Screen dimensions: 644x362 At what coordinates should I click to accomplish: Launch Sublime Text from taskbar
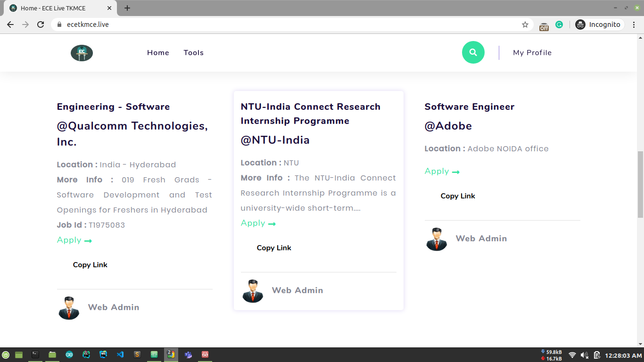137,354
